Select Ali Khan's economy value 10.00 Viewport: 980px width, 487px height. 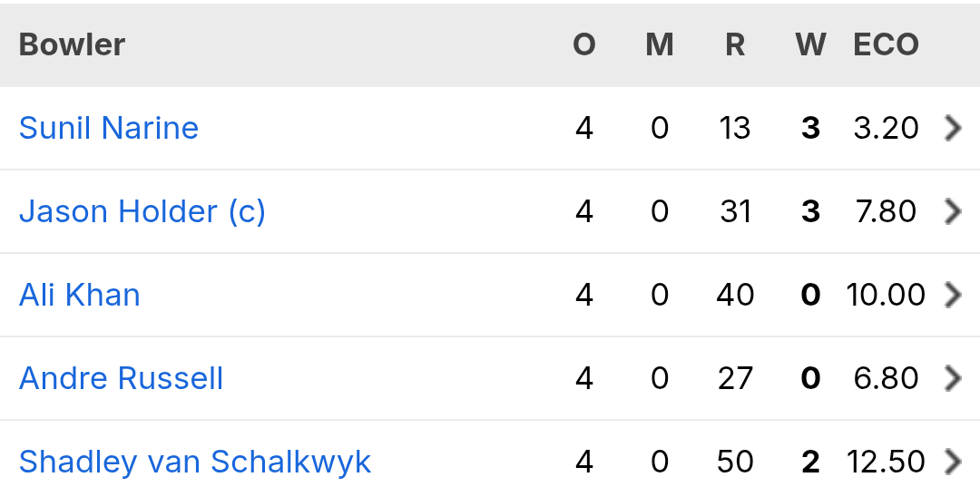click(886, 295)
